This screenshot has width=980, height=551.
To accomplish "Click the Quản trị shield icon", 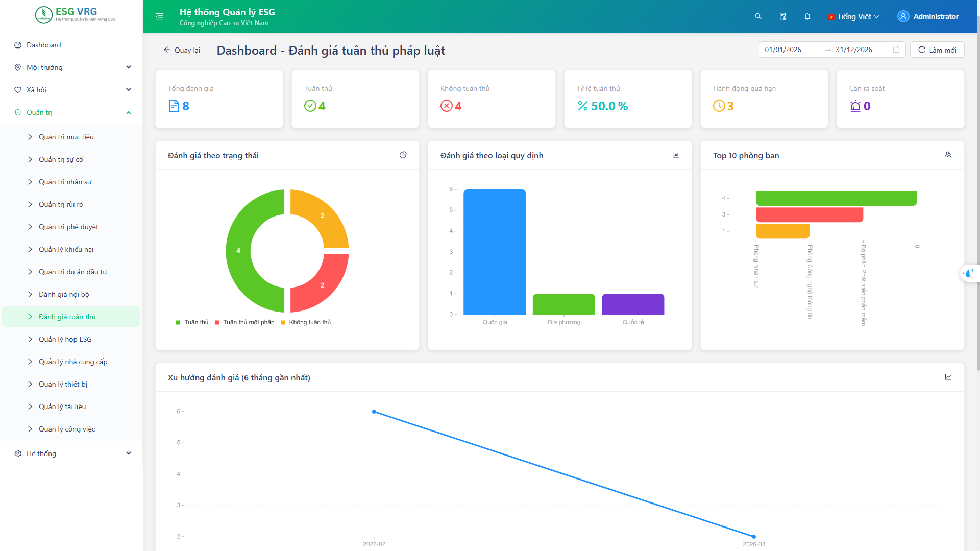I will 18,112.
